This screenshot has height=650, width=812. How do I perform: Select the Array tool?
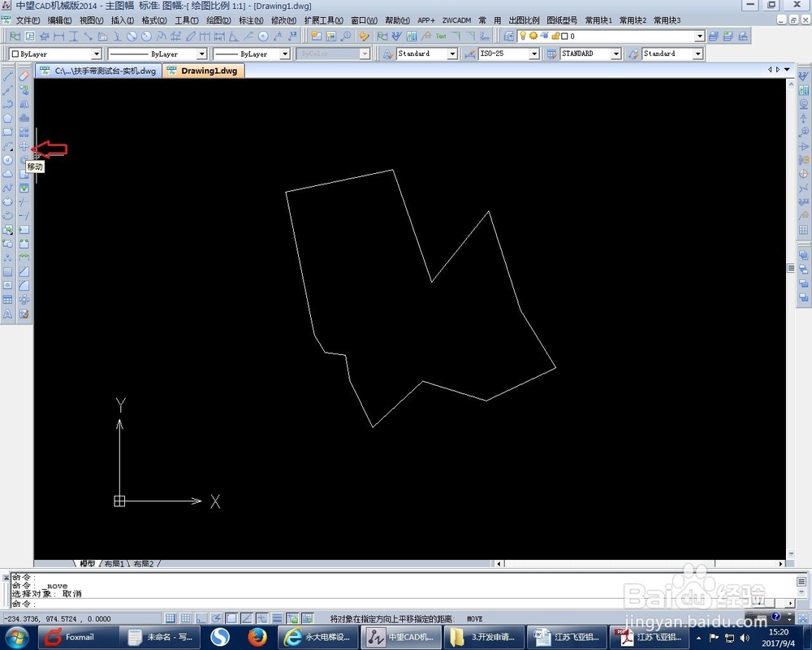click(24, 132)
